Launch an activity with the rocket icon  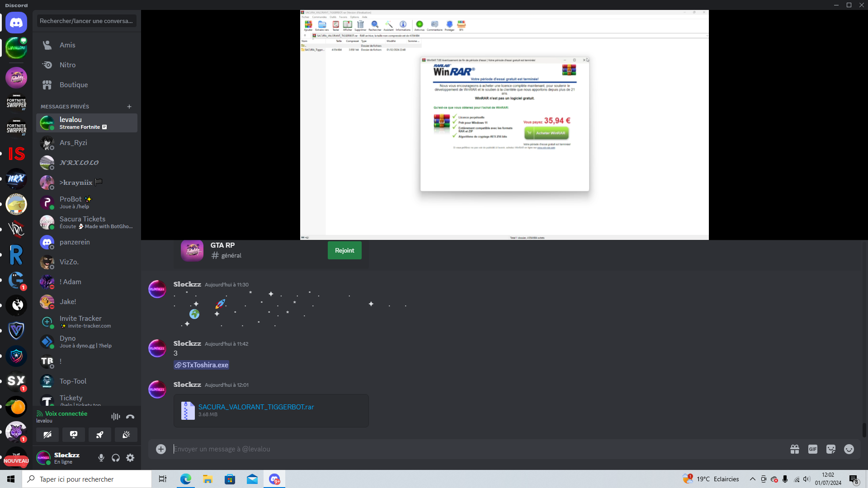click(x=100, y=435)
